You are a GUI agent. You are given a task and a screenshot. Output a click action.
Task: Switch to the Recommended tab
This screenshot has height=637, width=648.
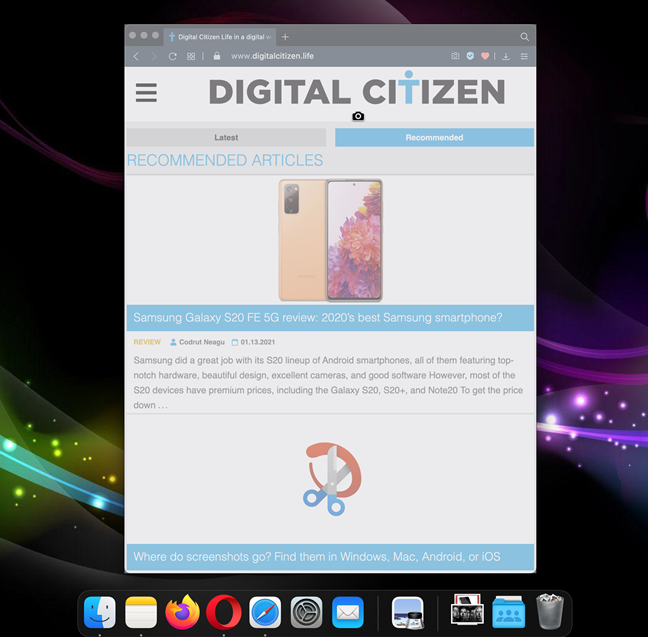point(434,137)
